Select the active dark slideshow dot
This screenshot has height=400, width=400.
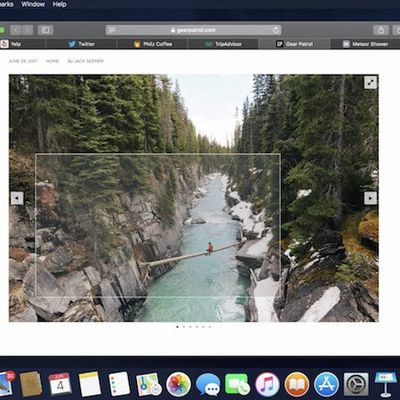tap(177, 327)
